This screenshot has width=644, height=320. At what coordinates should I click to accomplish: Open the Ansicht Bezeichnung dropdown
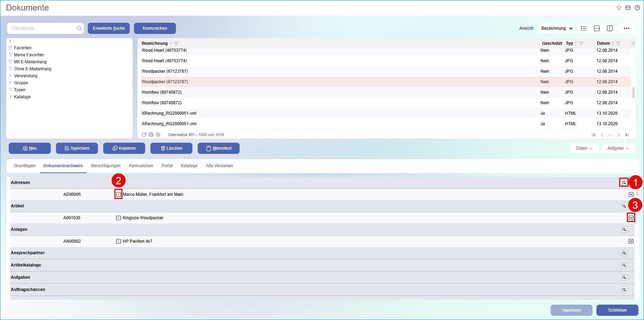(x=557, y=28)
